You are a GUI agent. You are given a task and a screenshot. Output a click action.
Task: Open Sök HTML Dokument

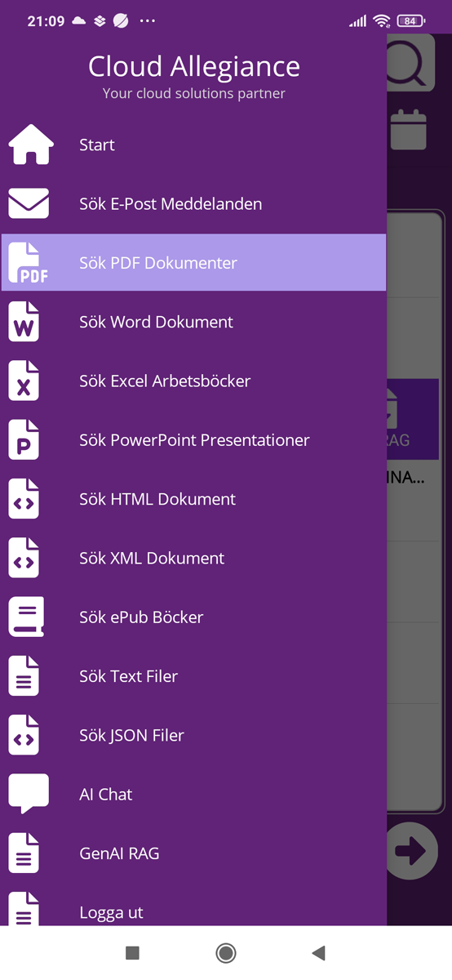pos(193,499)
